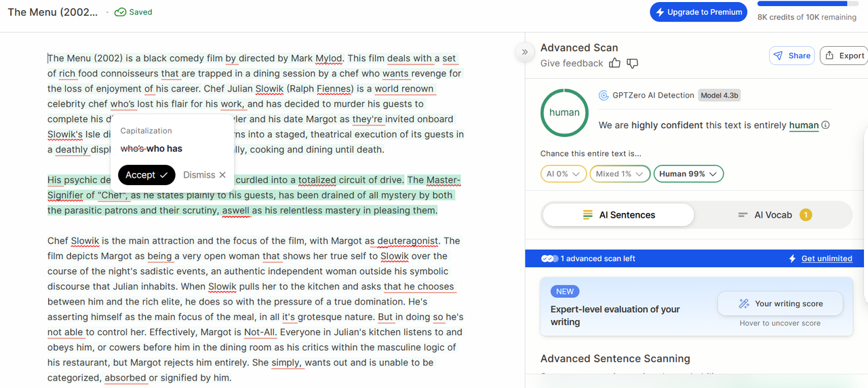Click 1 advanced scan left banner text
Screen dimensions: 868x388
click(597, 258)
